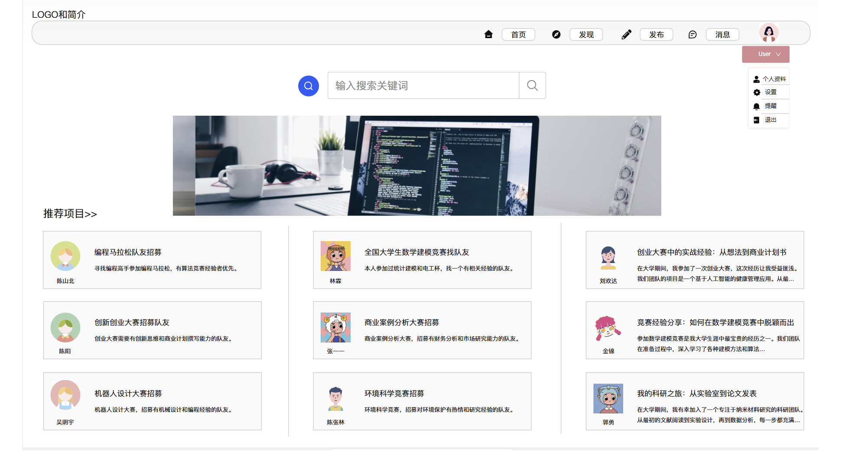Click author name 张一一
The height and width of the screenshot is (452, 868).
[335, 351]
